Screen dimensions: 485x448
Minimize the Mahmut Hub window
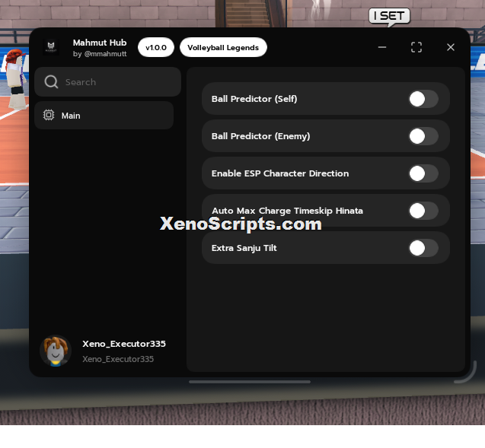point(382,47)
